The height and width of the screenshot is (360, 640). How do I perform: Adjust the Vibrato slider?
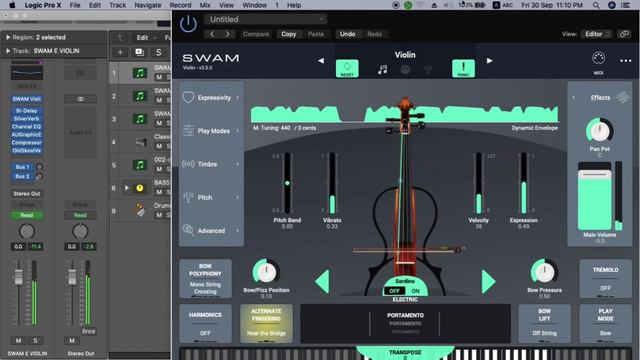(x=332, y=183)
